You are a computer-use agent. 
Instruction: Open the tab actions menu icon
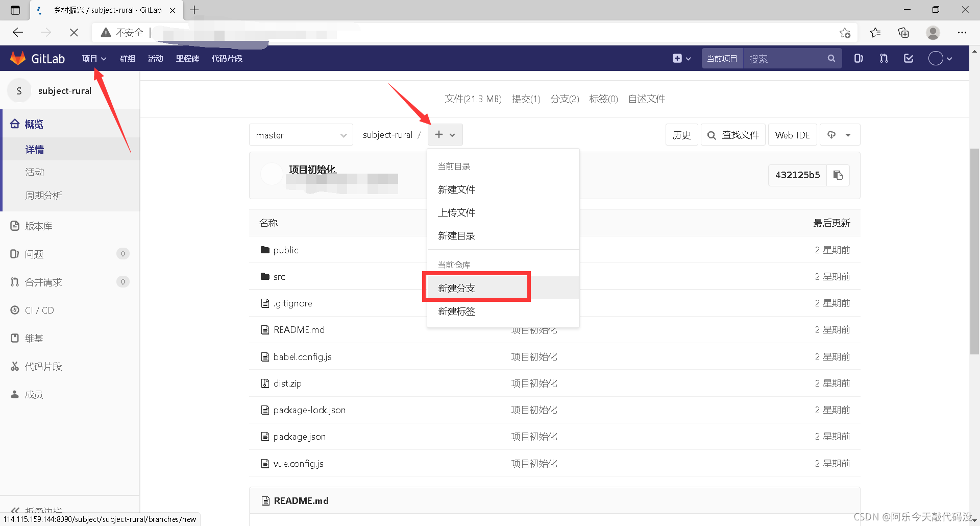[15, 10]
